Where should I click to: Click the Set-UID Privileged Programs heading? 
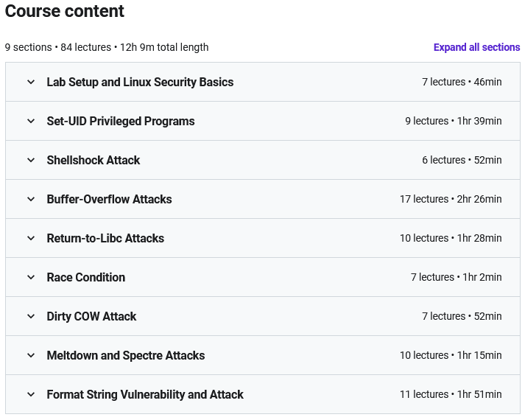point(121,121)
